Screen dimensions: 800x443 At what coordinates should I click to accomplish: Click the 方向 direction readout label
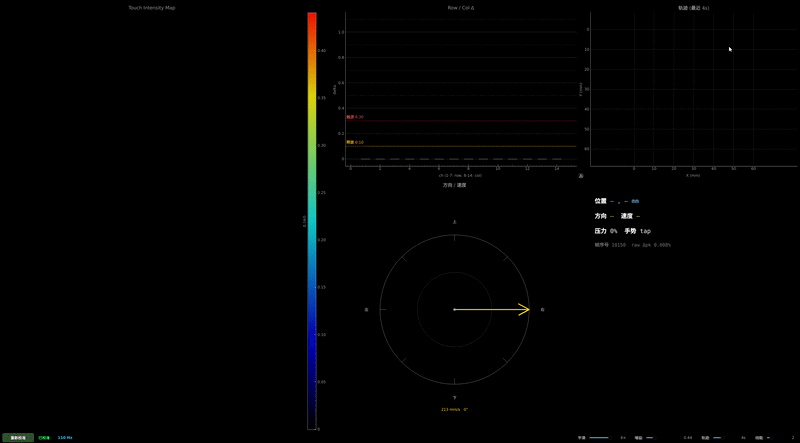pyautogui.click(x=601, y=216)
